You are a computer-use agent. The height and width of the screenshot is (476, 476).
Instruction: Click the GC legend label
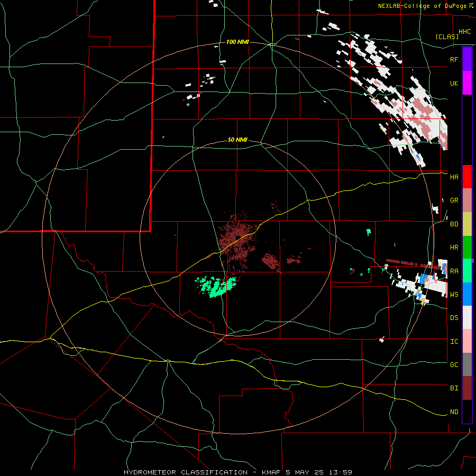(454, 365)
